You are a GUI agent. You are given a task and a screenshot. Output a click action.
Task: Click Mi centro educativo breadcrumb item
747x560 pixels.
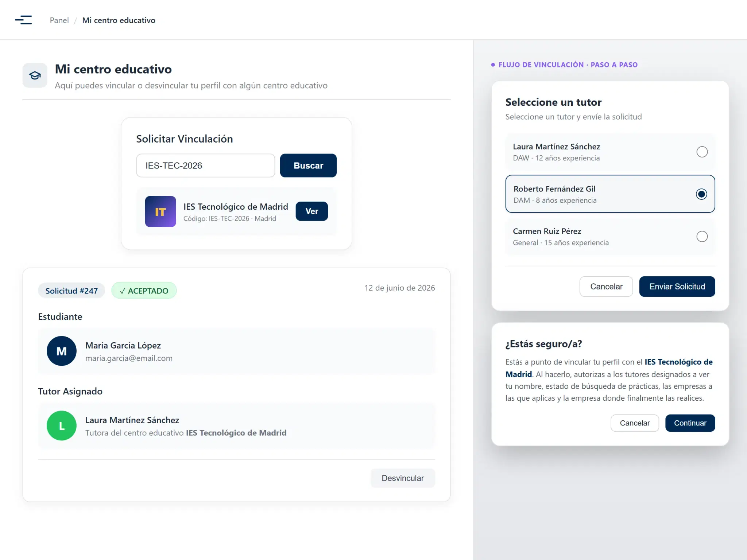point(119,20)
